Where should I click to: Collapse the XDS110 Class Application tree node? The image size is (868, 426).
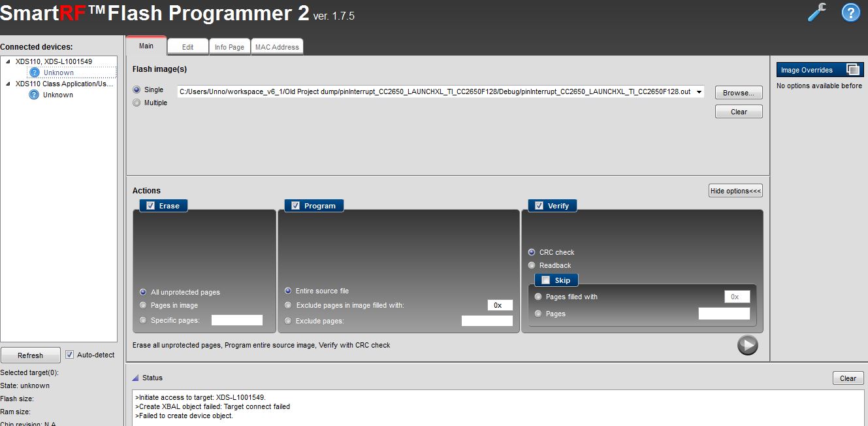coord(8,84)
